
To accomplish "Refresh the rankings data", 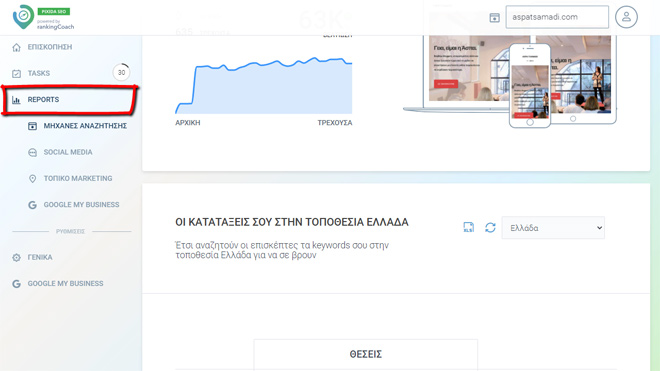I will click(490, 227).
